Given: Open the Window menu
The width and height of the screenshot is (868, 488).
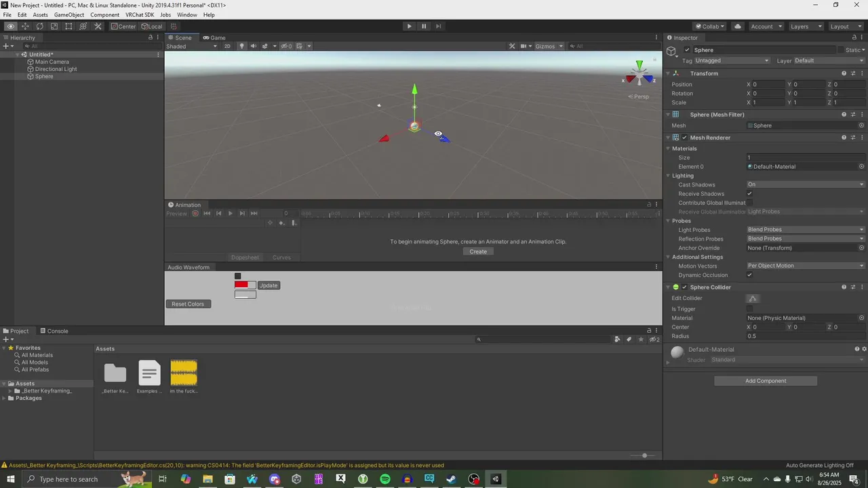Looking at the screenshot, I should tap(187, 15).
